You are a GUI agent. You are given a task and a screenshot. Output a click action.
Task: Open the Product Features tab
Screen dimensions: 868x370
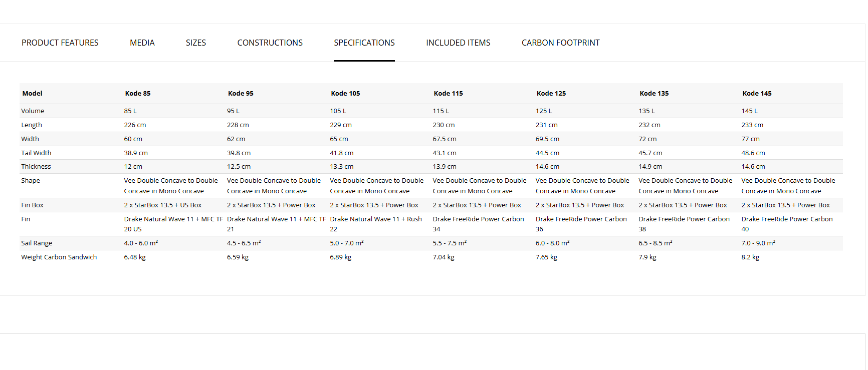60,43
